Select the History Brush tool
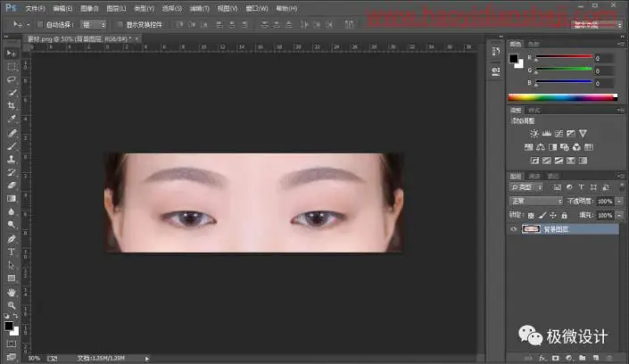 click(x=12, y=172)
